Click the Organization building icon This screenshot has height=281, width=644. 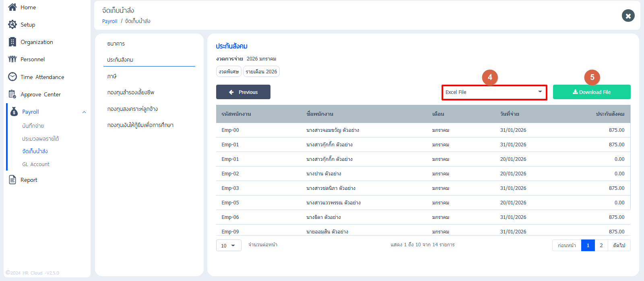(x=12, y=42)
